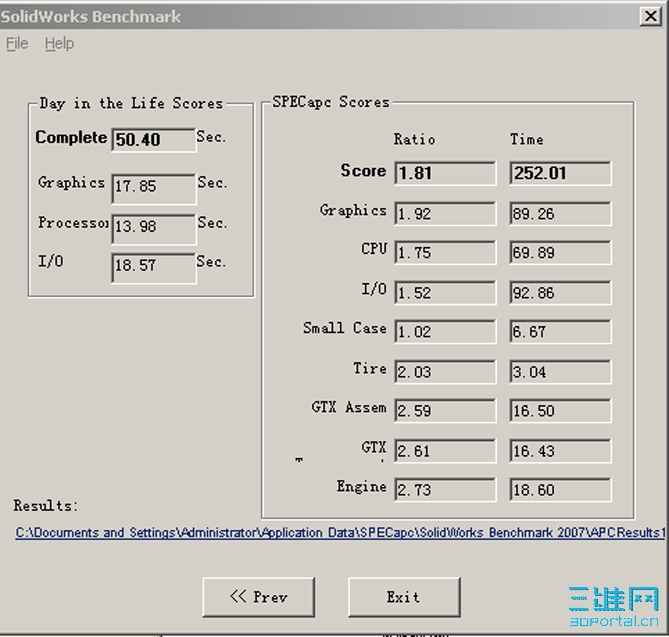Click SPECapc Graphics ratio field 1.92
Image resolution: width=669 pixels, height=637 pixels.
[x=445, y=213]
